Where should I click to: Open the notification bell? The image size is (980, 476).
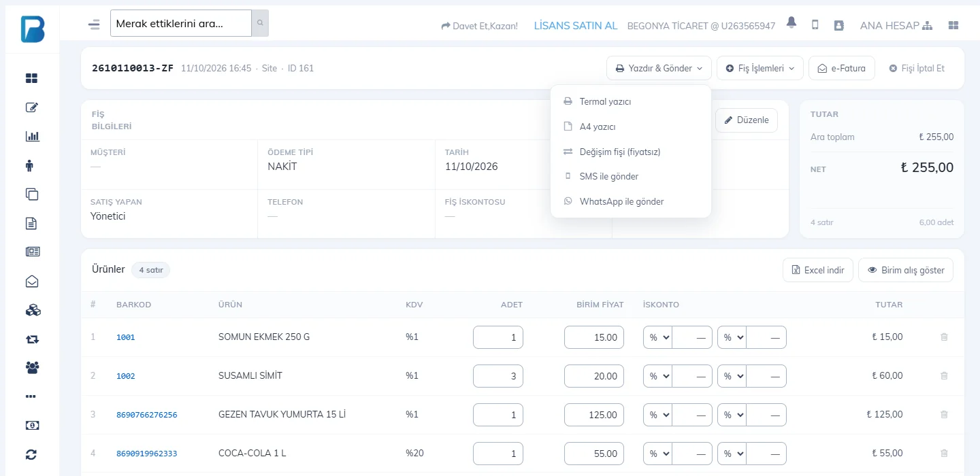[x=791, y=22]
